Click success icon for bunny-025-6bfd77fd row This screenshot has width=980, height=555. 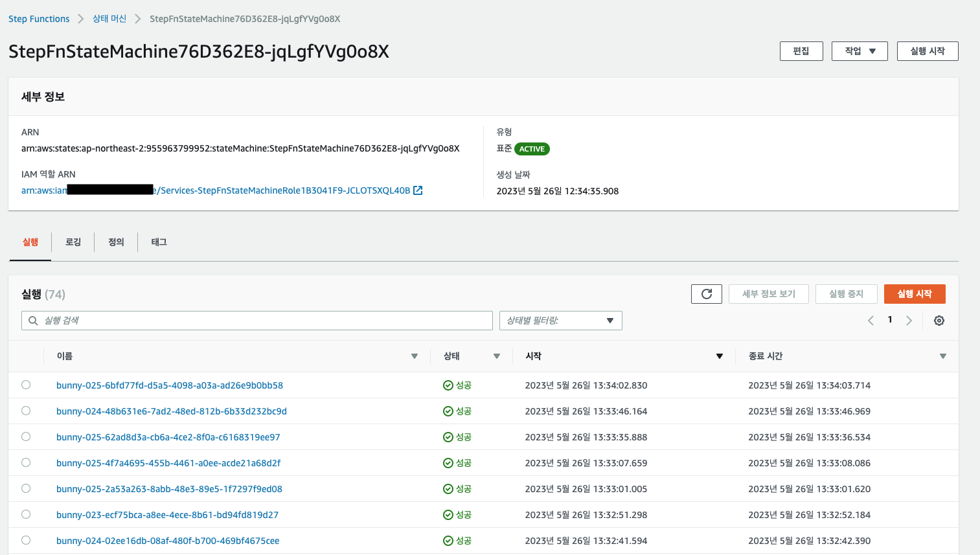click(x=448, y=385)
